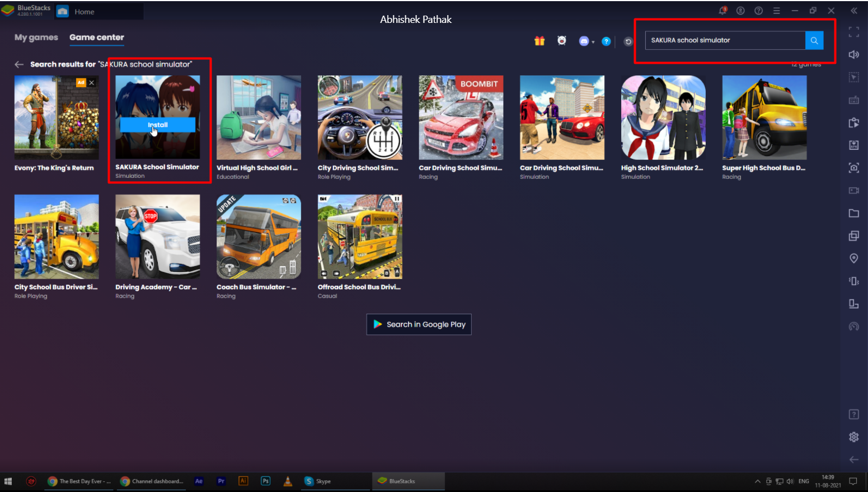Click the sidebar help question icon

point(853,414)
